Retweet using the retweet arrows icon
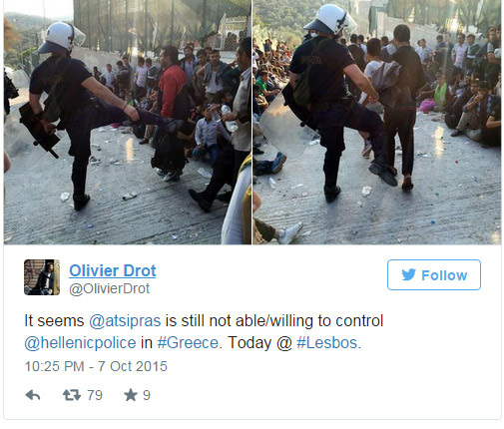 72,395
